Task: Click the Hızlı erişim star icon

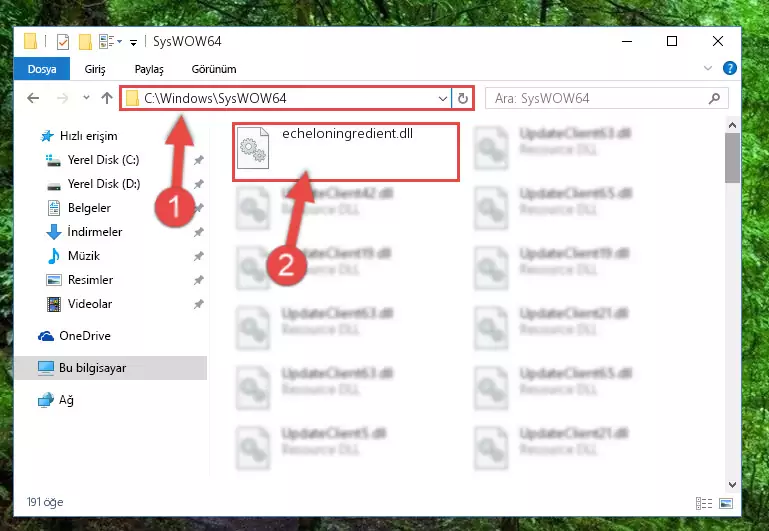Action: click(47, 136)
